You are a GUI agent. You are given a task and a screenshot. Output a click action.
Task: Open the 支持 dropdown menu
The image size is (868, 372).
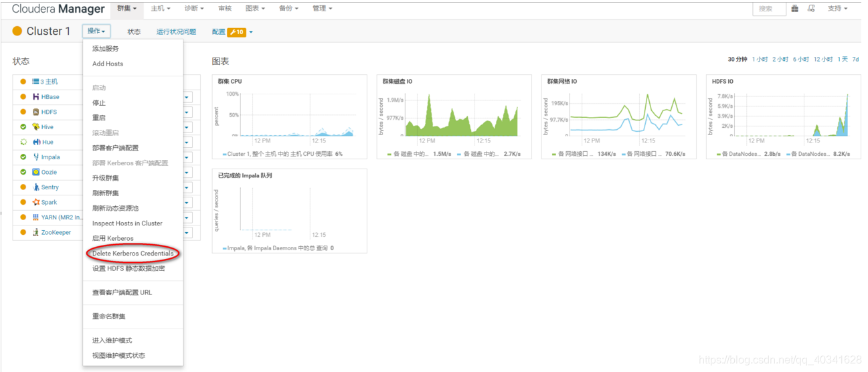click(x=837, y=9)
